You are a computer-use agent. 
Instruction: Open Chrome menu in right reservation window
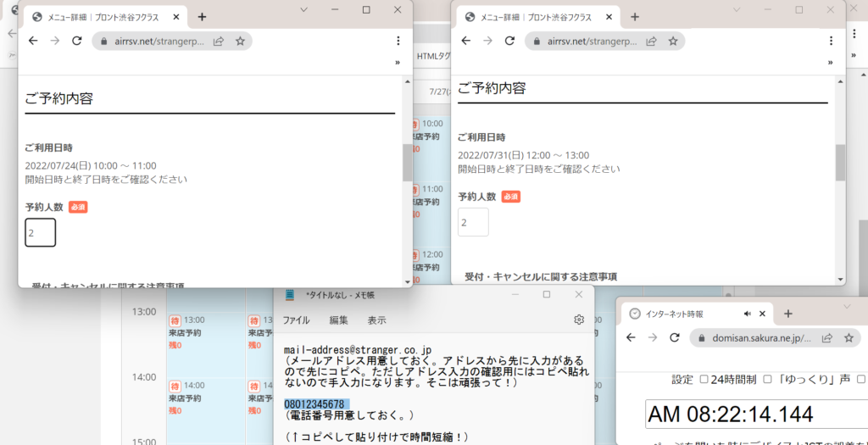pos(831,41)
